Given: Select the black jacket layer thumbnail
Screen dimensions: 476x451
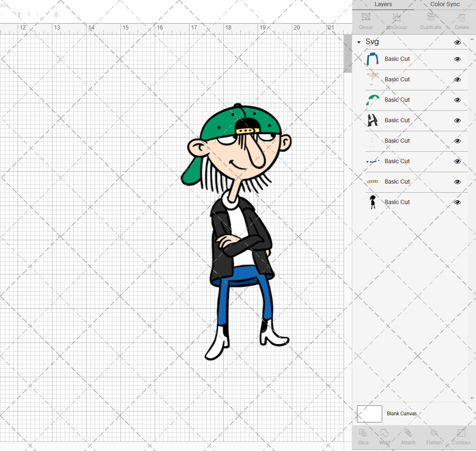Looking at the screenshot, I should pos(373,120).
